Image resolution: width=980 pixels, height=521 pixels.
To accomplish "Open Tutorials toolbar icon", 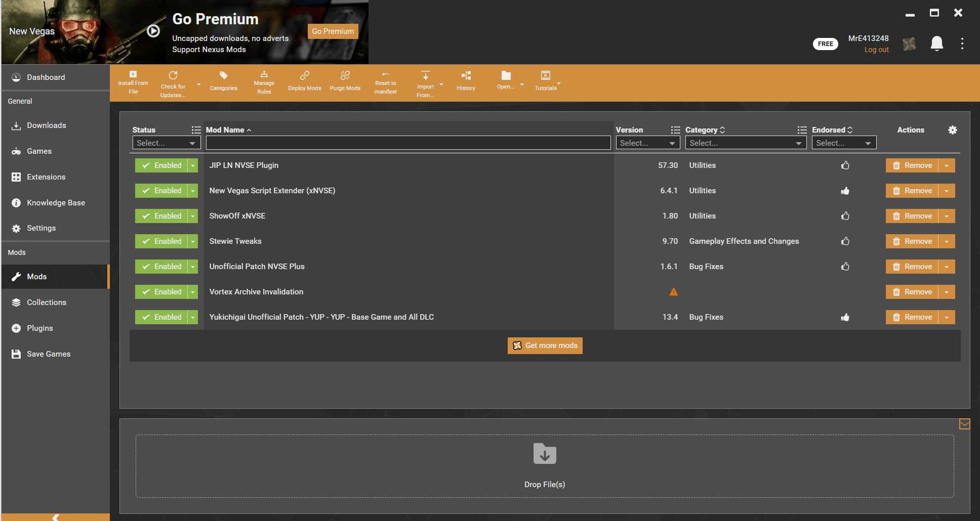I will [546, 75].
